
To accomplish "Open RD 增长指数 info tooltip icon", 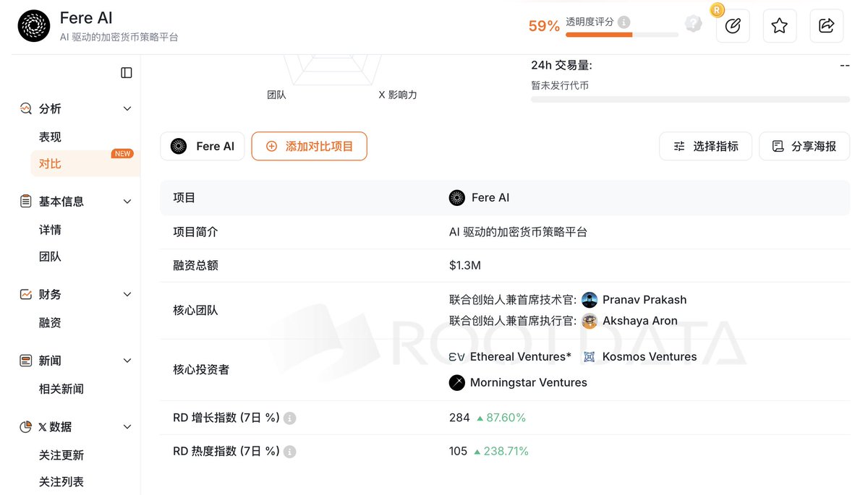I will coord(289,418).
